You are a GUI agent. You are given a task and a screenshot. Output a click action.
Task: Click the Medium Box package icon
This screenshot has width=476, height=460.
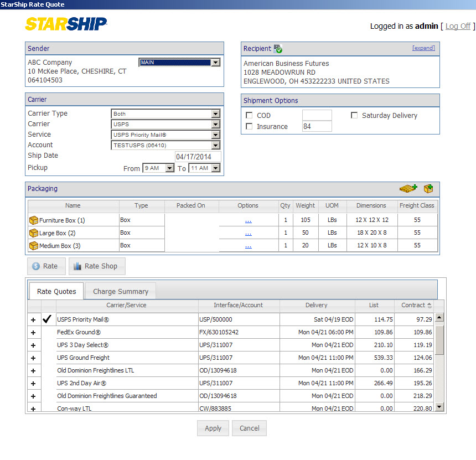[33, 246]
